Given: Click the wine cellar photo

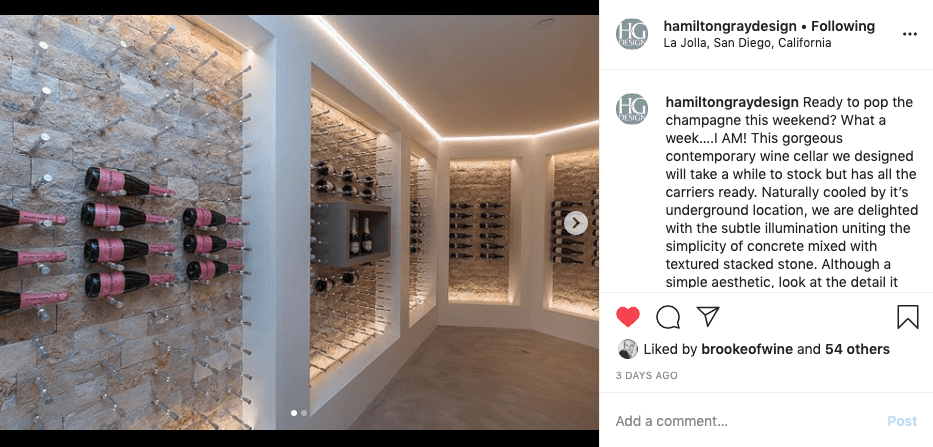Looking at the screenshot, I should 299,223.
